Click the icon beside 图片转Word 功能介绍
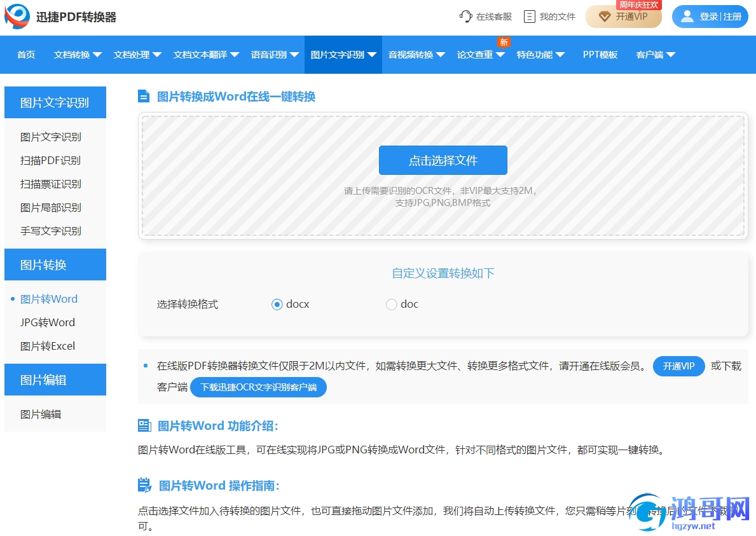This screenshot has height=536, width=756. coord(144,425)
